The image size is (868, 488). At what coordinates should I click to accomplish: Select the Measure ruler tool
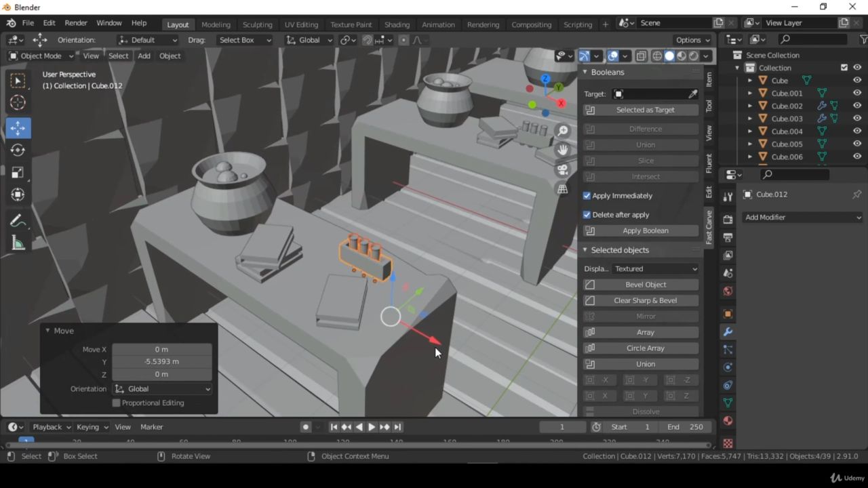click(18, 243)
